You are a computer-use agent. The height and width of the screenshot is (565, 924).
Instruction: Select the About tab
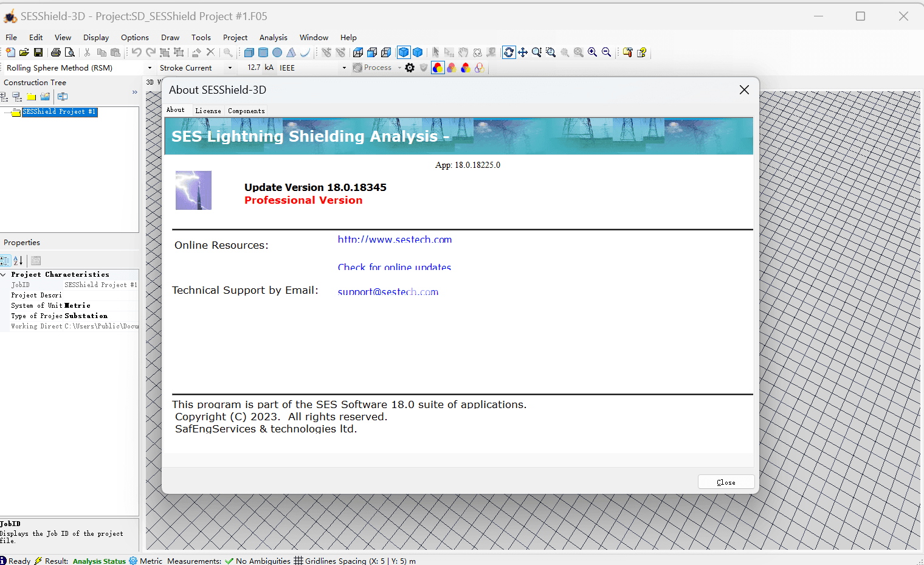[x=176, y=109]
